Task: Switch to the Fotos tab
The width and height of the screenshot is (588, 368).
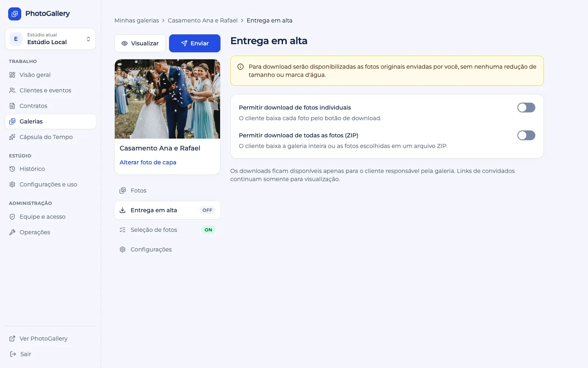Action: click(167, 191)
